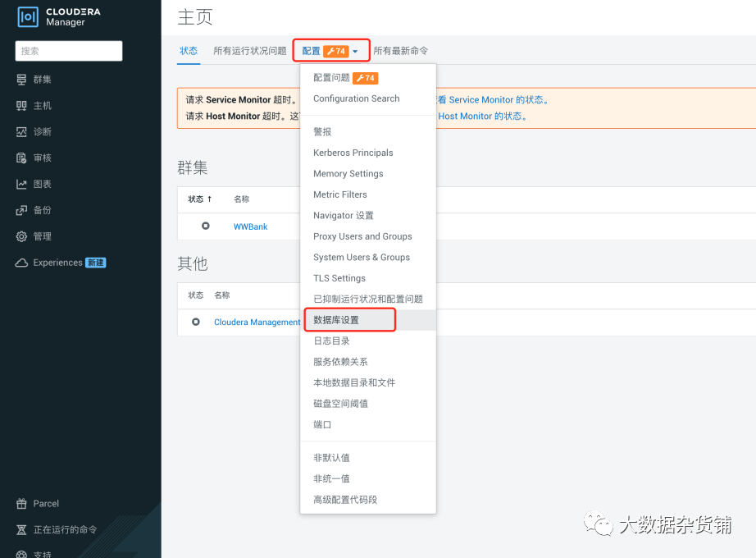The image size is (756, 558).
Task: Open the Experiences cloud icon
Action: click(x=21, y=263)
